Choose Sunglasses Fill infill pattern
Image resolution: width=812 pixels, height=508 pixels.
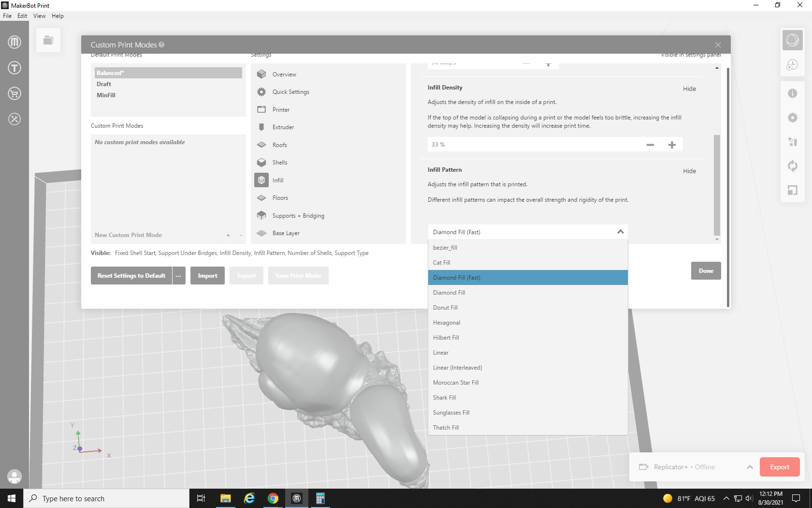(x=528, y=413)
